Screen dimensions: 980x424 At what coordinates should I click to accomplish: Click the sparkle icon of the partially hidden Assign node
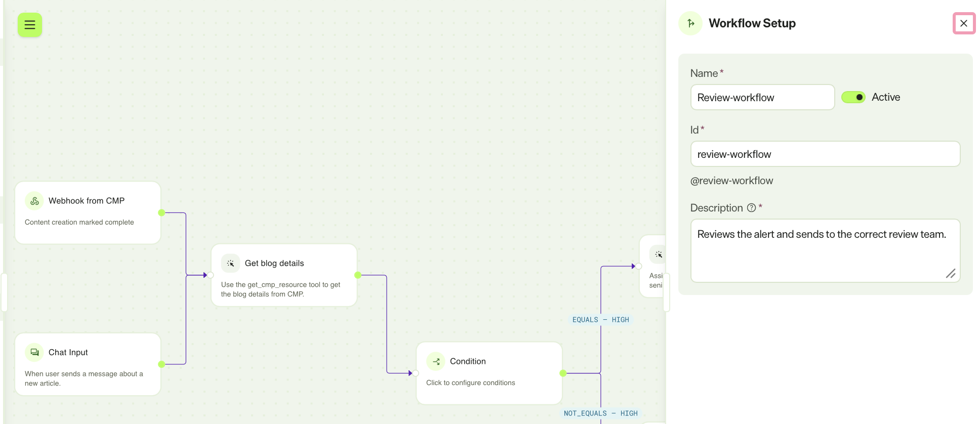click(658, 255)
